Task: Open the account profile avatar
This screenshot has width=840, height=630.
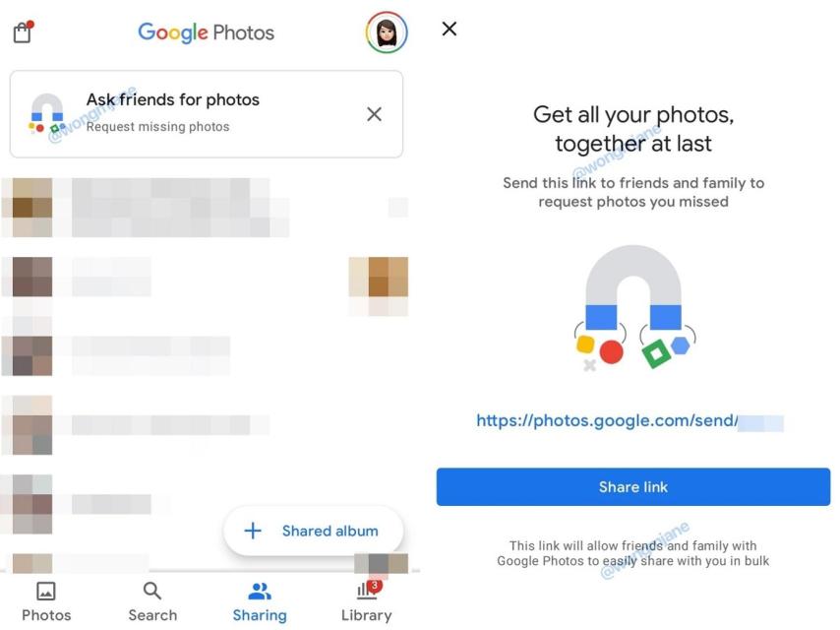Action: tap(387, 32)
